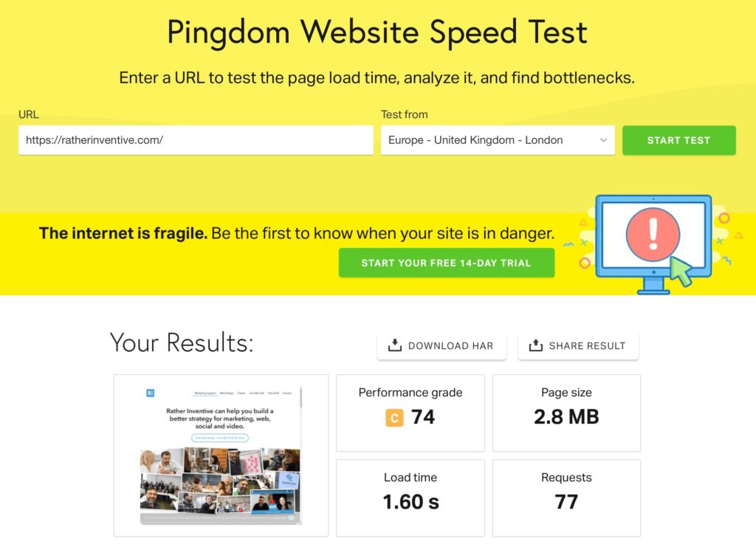Click the Download HAR button
Viewport: 756px width, 552px height.
[441, 345]
